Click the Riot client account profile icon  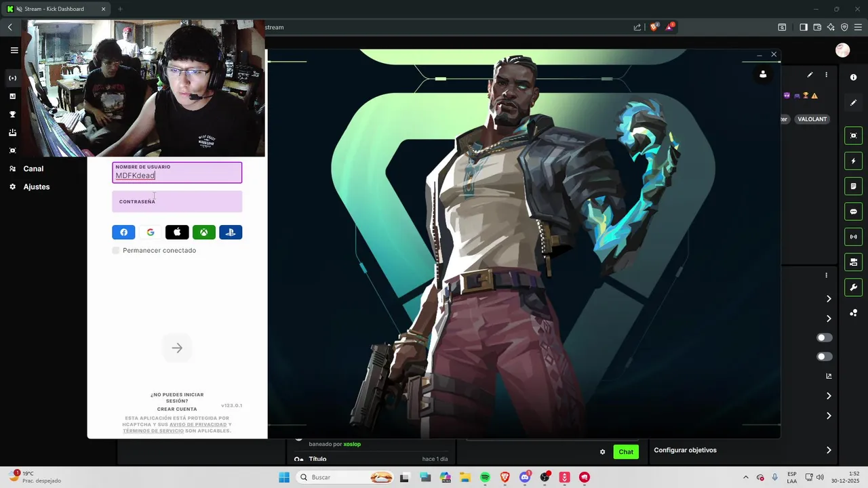pos(763,75)
